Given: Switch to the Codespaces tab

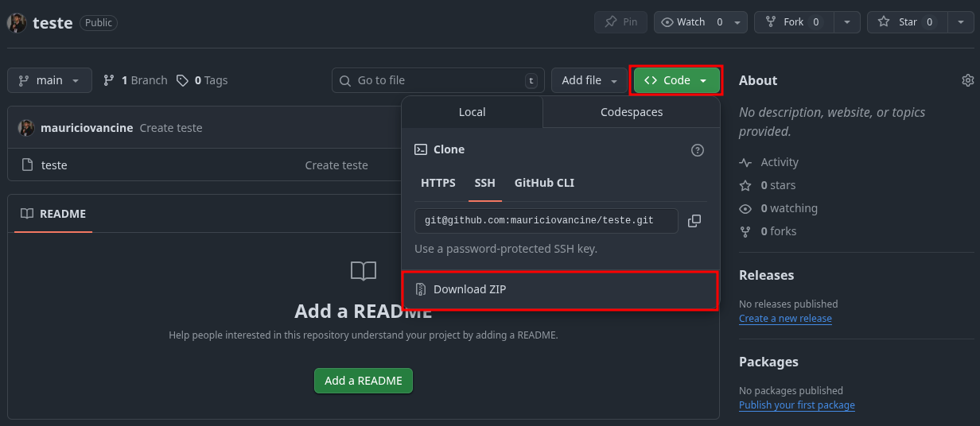Looking at the screenshot, I should 632,112.
